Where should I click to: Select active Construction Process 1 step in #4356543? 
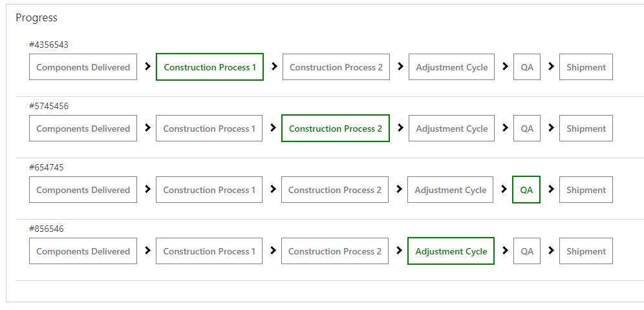point(209,67)
